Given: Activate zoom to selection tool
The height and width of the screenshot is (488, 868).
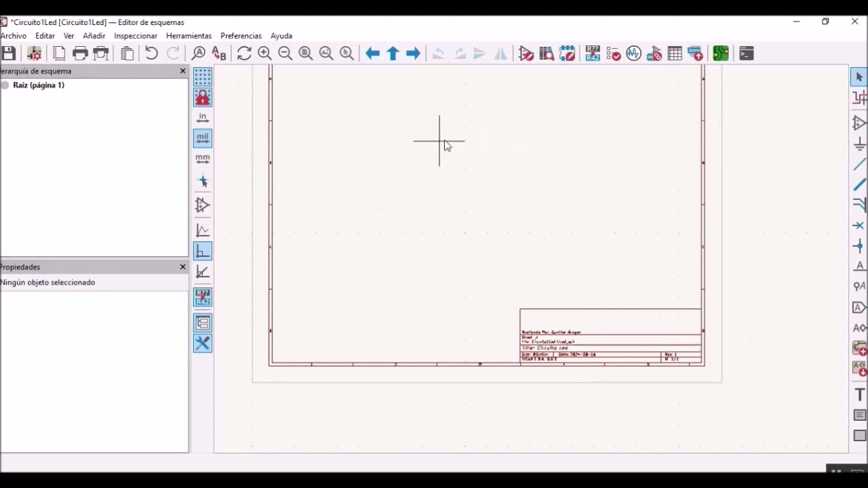Looking at the screenshot, I should (x=347, y=54).
